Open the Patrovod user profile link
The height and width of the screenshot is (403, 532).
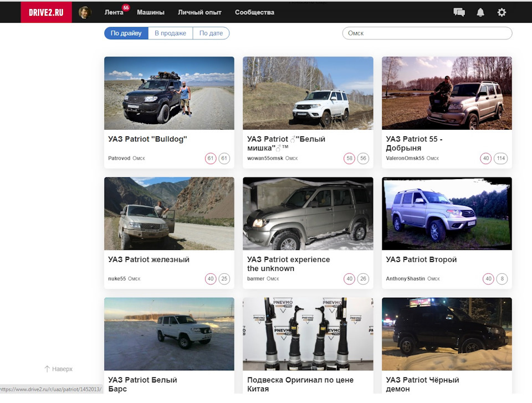[x=119, y=158]
